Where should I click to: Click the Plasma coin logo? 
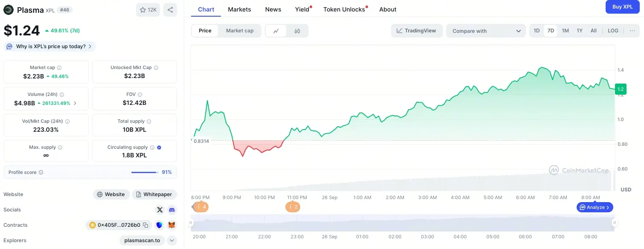click(x=9, y=10)
